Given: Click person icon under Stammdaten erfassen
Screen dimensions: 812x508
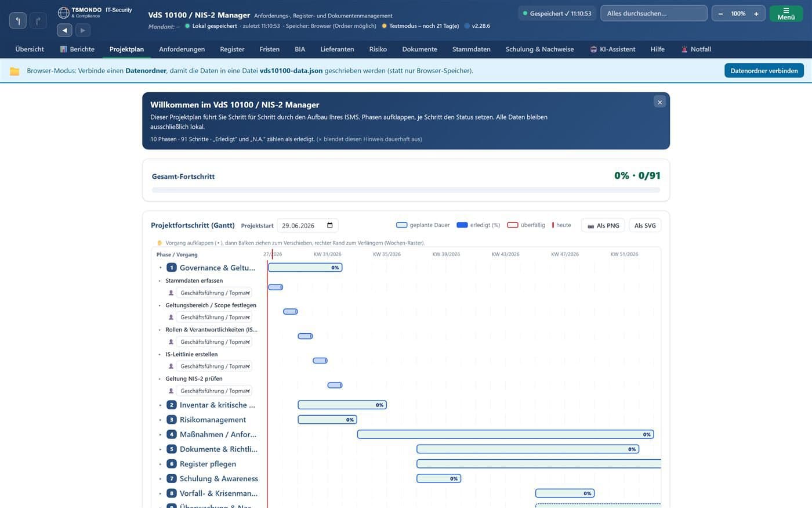Looking at the screenshot, I should tap(171, 293).
